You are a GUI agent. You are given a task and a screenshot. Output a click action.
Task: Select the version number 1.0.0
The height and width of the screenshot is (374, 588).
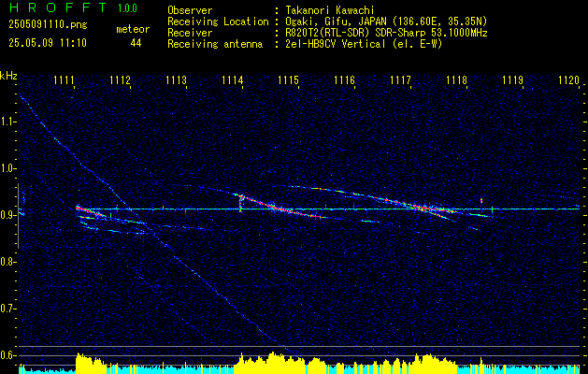pyautogui.click(x=127, y=8)
